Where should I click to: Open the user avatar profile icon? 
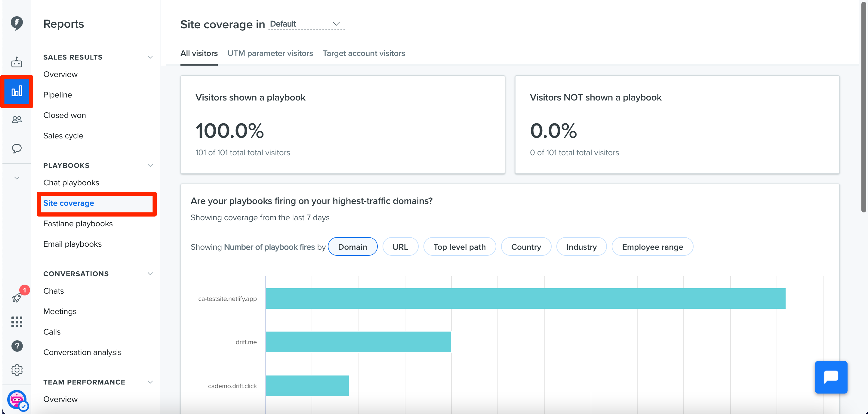pos(17,400)
